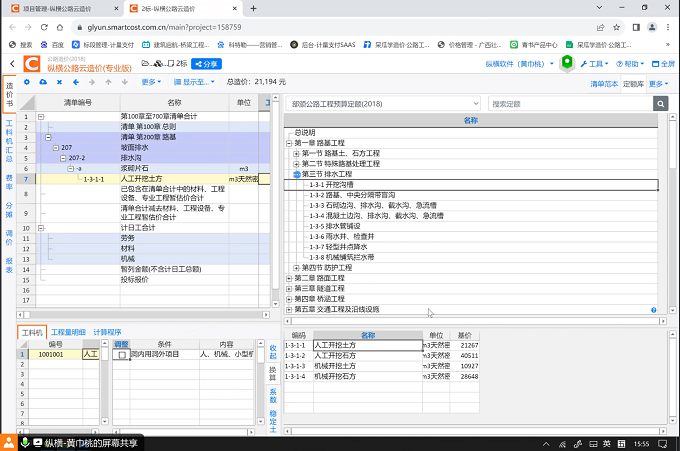Click the orange Smartcost C logo
680x451 pixels.
click(31, 64)
